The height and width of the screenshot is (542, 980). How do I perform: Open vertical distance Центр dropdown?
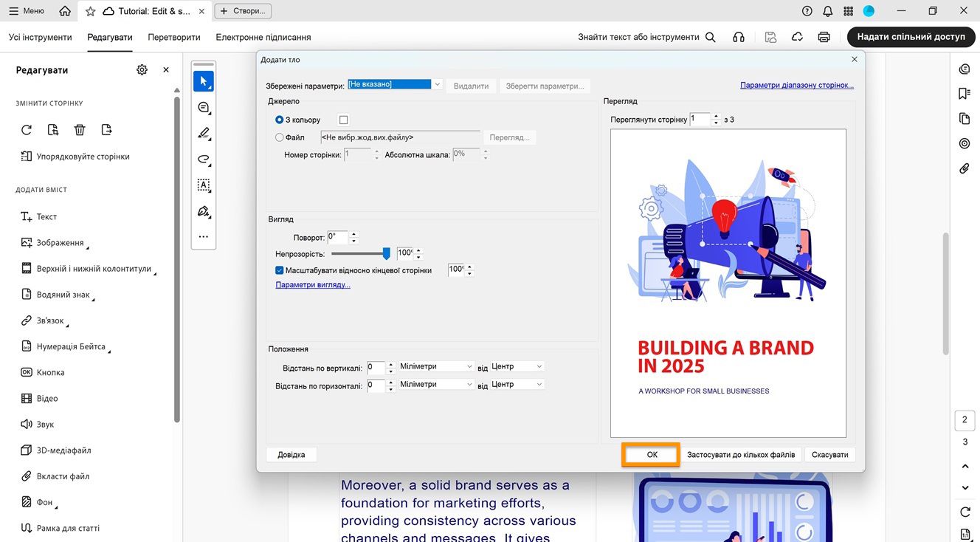[x=517, y=366]
